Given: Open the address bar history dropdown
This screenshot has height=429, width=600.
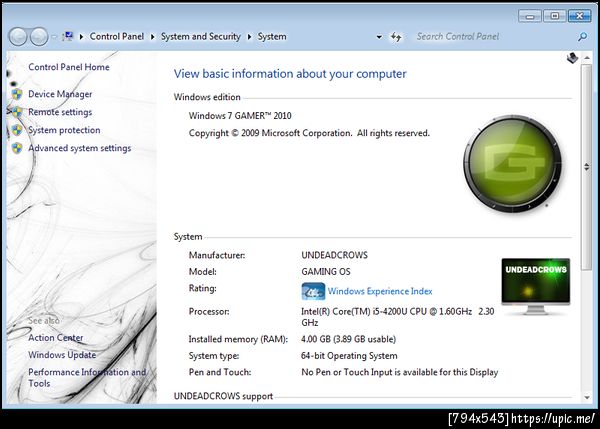Looking at the screenshot, I should point(379,37).
